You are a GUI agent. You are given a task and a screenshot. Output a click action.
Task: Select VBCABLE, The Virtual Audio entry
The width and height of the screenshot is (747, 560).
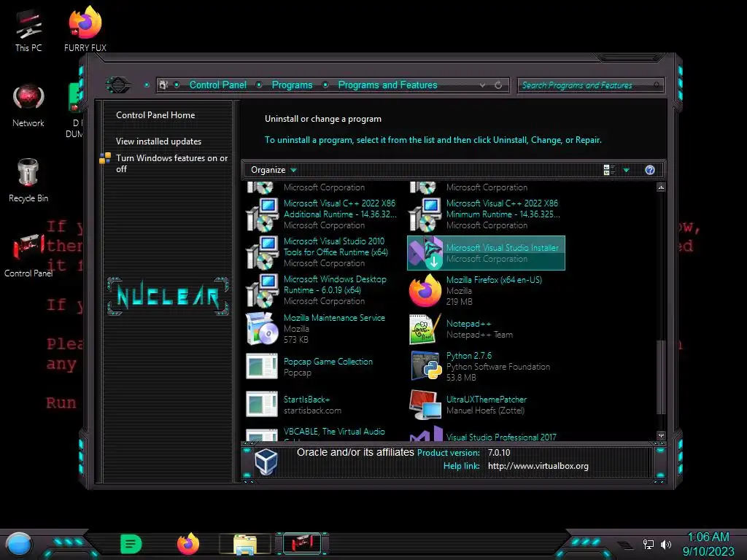pos(322,435)
